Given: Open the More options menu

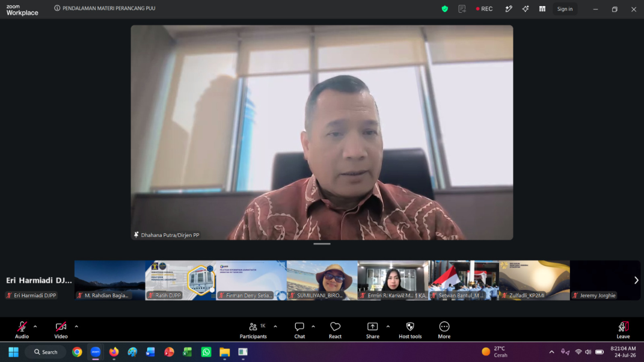Looking at the screenshot, I should pos(444,330).
